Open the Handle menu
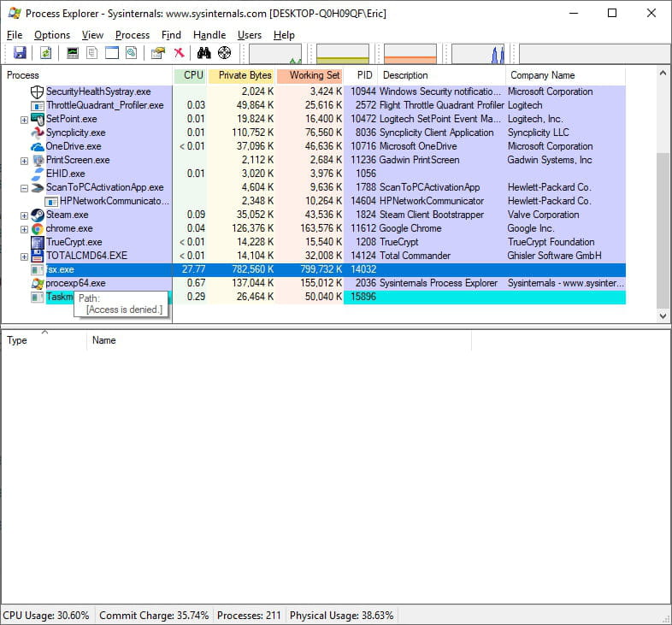The image size is (672, 625). coord(209,35)
